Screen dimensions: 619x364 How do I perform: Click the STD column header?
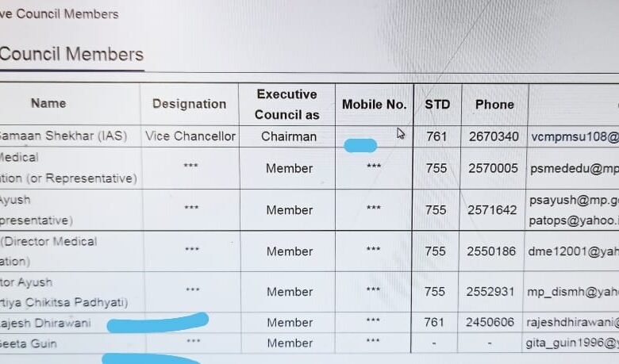(x=437, y=105)
